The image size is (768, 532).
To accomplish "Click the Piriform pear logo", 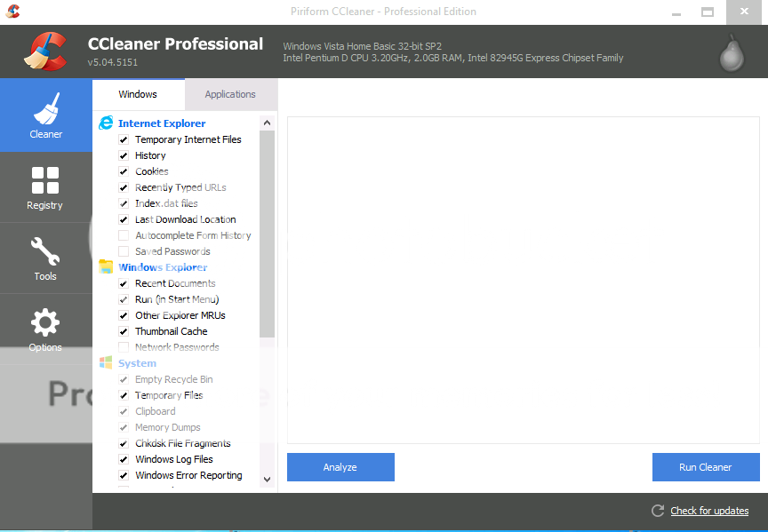I will coord(731,52).
